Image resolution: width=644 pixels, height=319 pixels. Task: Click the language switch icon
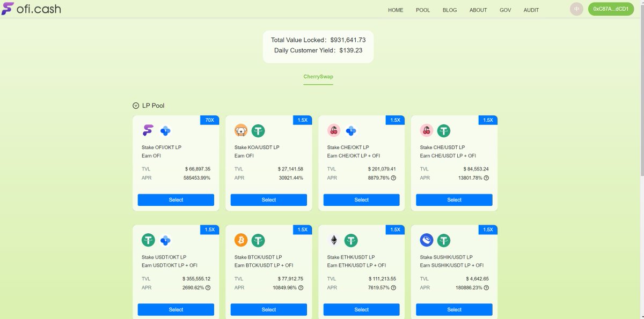point(576,9)
